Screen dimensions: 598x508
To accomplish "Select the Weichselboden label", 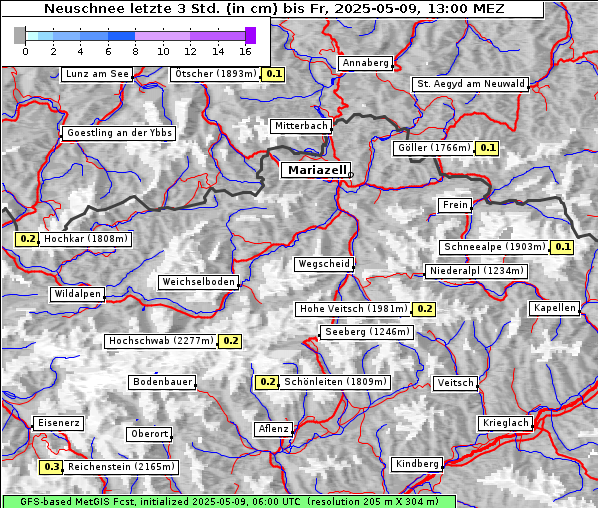I will tap(199, 282).
